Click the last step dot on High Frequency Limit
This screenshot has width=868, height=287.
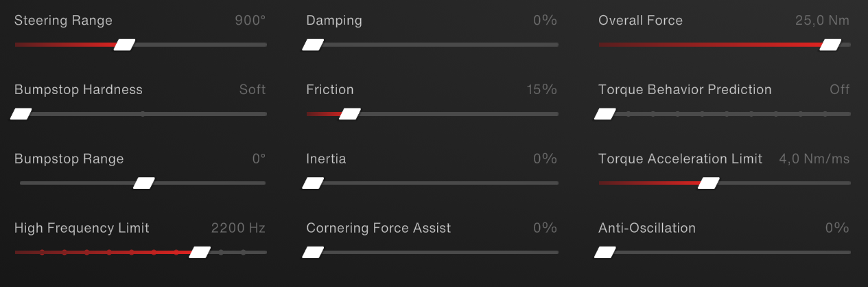[243, 253]
